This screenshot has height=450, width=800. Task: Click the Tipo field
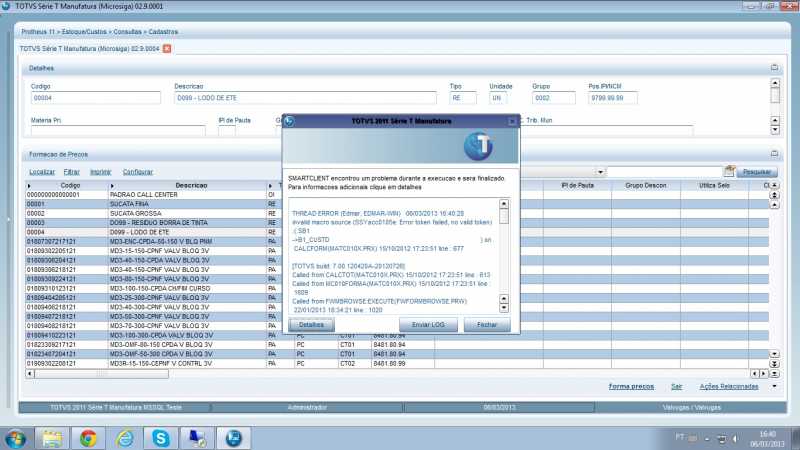[463, 98]
